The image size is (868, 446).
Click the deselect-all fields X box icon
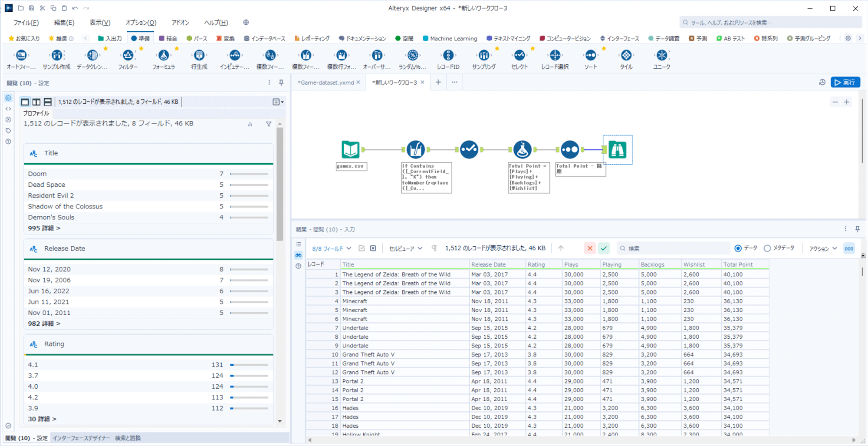[x=373, y=248]
